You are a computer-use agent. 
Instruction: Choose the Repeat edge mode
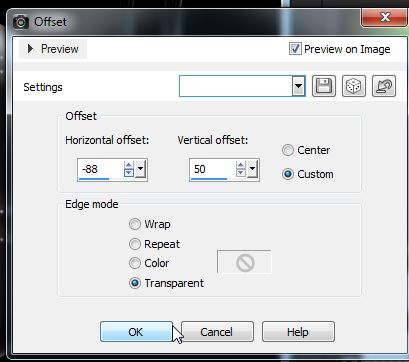pyautogui.click(x=135, y=244)
